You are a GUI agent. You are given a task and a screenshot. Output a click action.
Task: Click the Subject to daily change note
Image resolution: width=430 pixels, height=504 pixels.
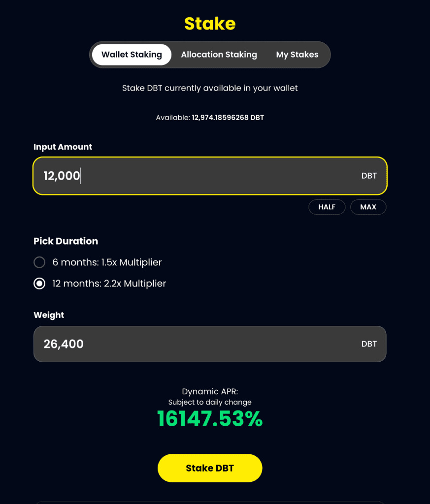point(210,402)
